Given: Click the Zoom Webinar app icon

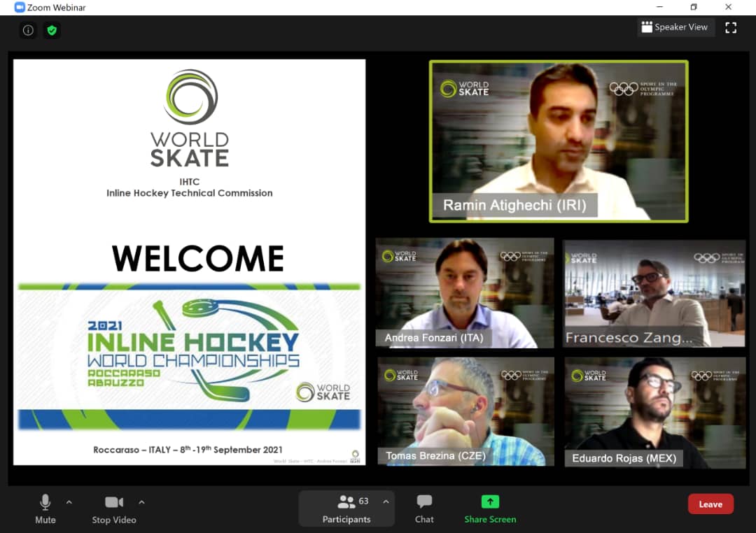Looking at the screenshot, I should (x=20, y=7).
